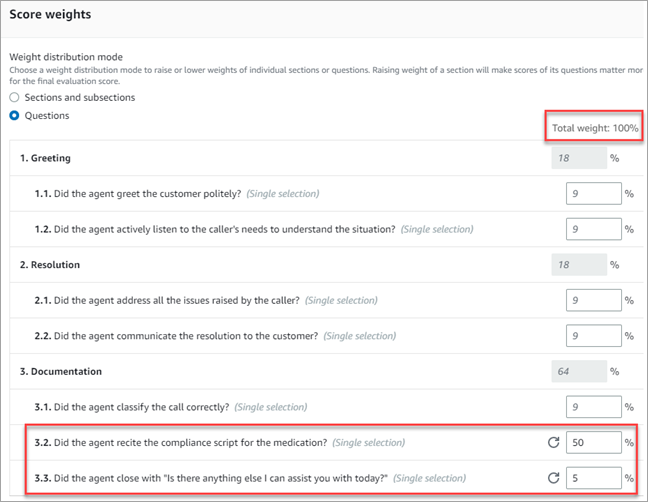The height and width of the screenshot is (502, 648).
Task: Select the 1. Greeting section header
Action: [x=45, y=158]
